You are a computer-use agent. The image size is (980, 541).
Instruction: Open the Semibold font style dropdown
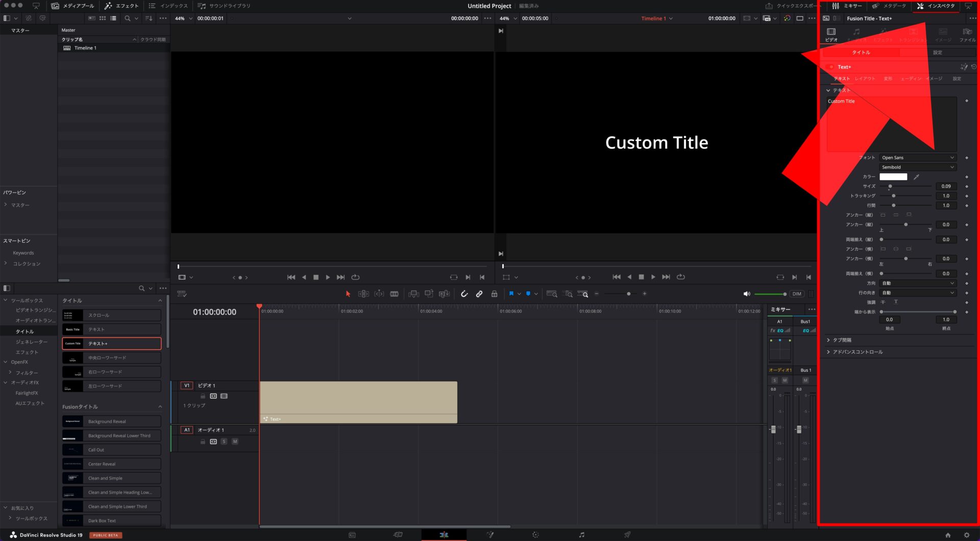click(x=918, y=168)
